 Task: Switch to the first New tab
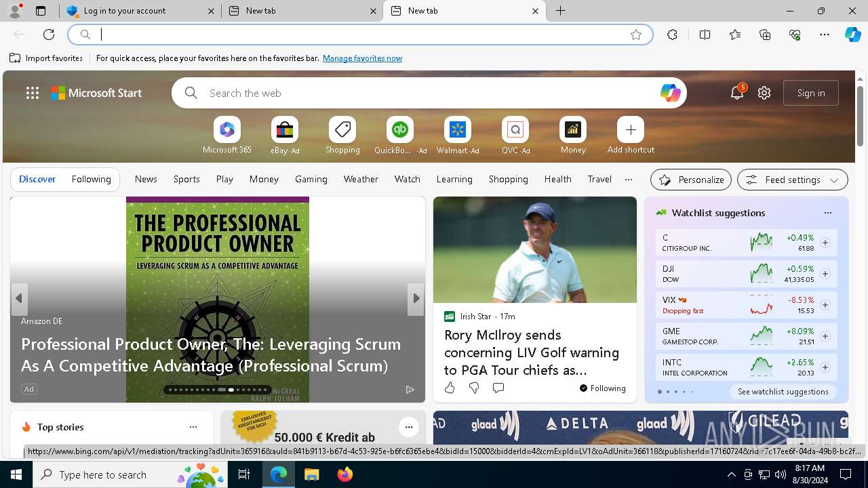302,11
